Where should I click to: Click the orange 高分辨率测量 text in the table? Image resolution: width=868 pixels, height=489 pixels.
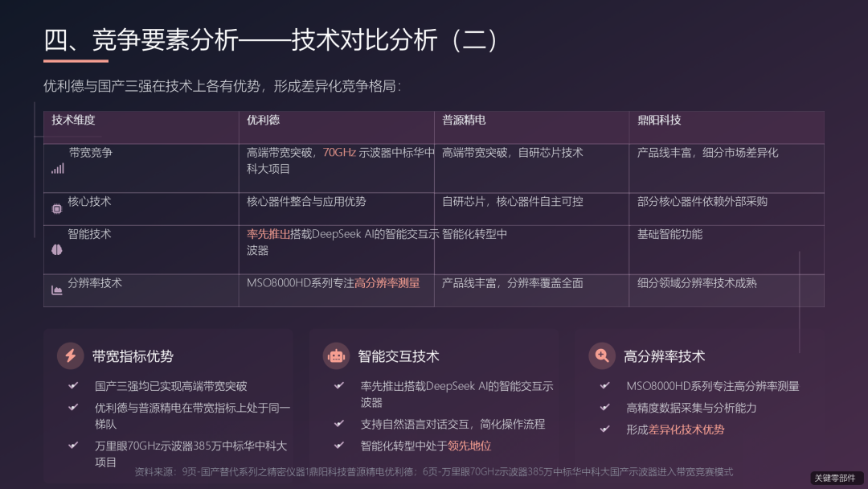click(387, 282)
